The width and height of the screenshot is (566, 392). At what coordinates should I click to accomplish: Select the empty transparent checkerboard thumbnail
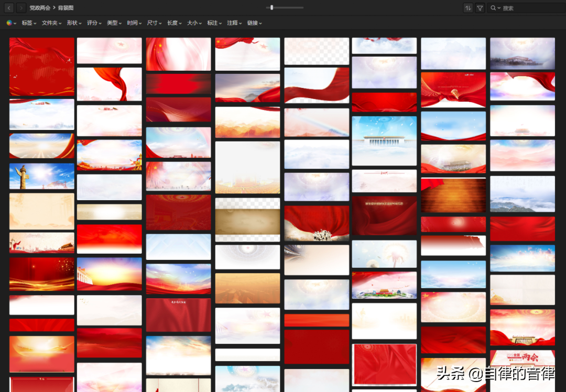(x=317, y=51)
